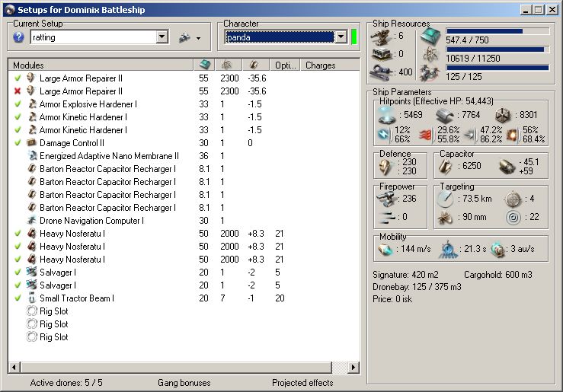Viewport: 563px width, 392px height.
Task: Open the arrow menu next to ship icon
Action: (198, 38)
